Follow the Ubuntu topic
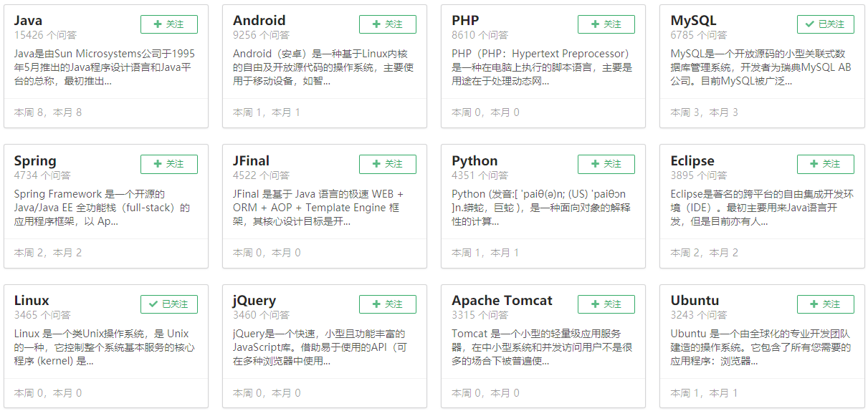The width and height of the screenshot is (868, 411). (826, 304)
